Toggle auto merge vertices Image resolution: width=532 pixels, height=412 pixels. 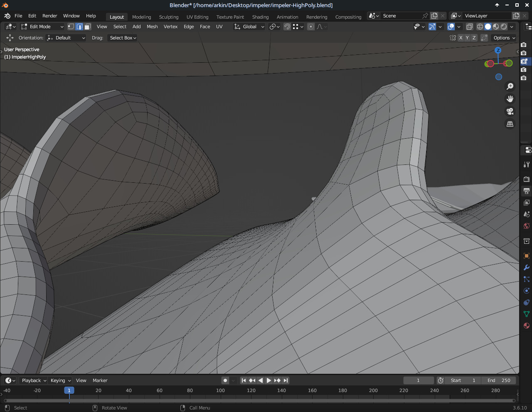[x=484, y=38]
